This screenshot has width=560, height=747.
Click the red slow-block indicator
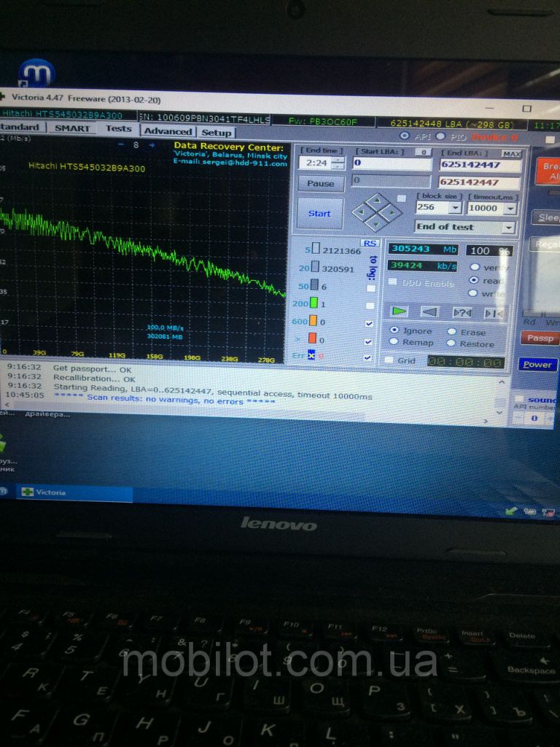pos(312,338)
